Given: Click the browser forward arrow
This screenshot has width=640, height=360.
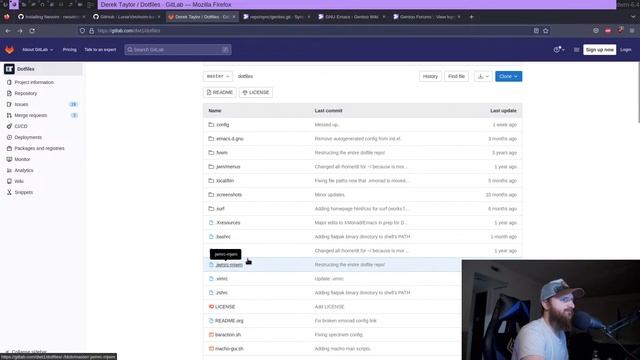Looking at the screenshot, I should pyautogui.click(x=20, y=31).
